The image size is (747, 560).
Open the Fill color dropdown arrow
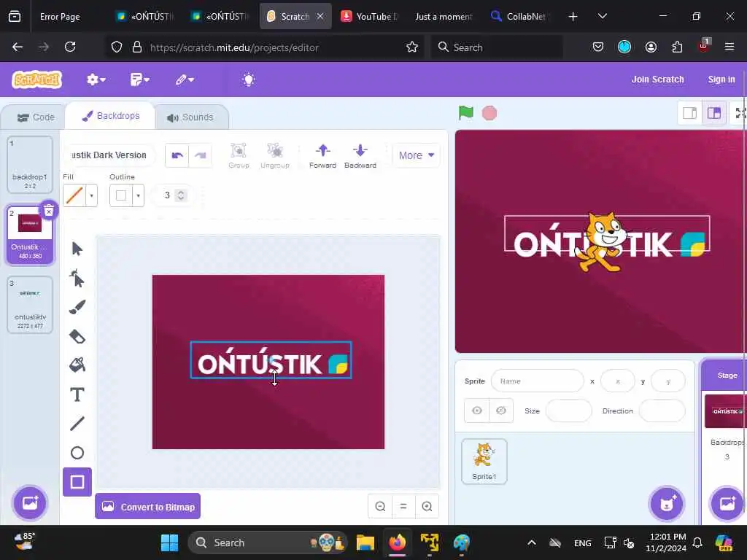(91, 195)
